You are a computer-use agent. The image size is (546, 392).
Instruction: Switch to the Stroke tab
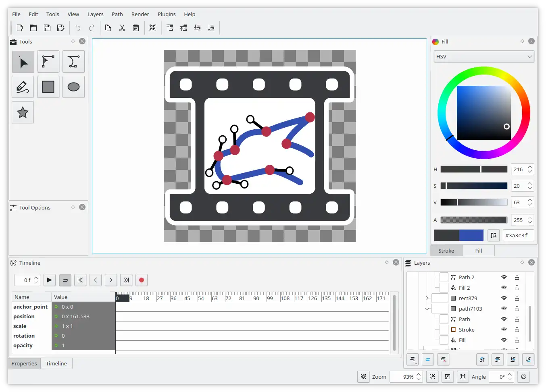(x=446, y=251)
